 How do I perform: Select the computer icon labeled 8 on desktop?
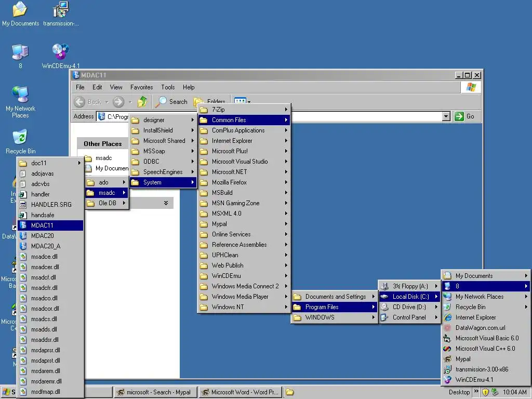[20, 56]
